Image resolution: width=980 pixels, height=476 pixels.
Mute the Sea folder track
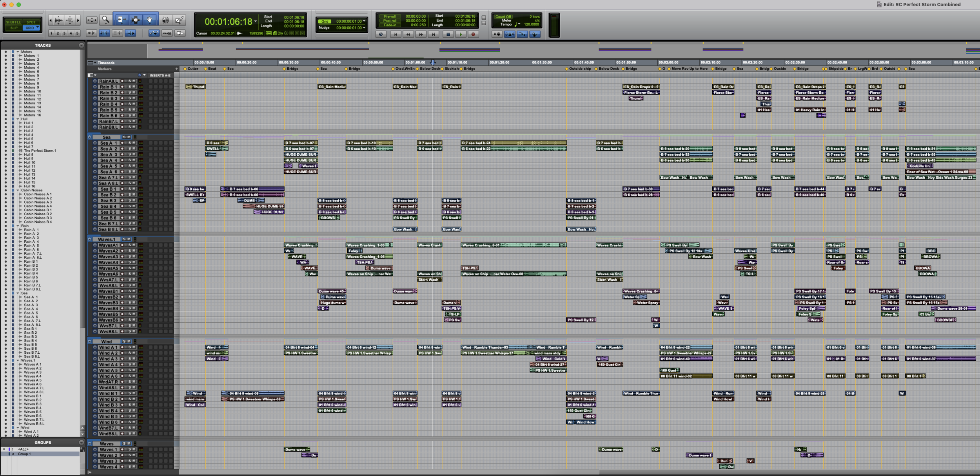[x=129, y=137]
